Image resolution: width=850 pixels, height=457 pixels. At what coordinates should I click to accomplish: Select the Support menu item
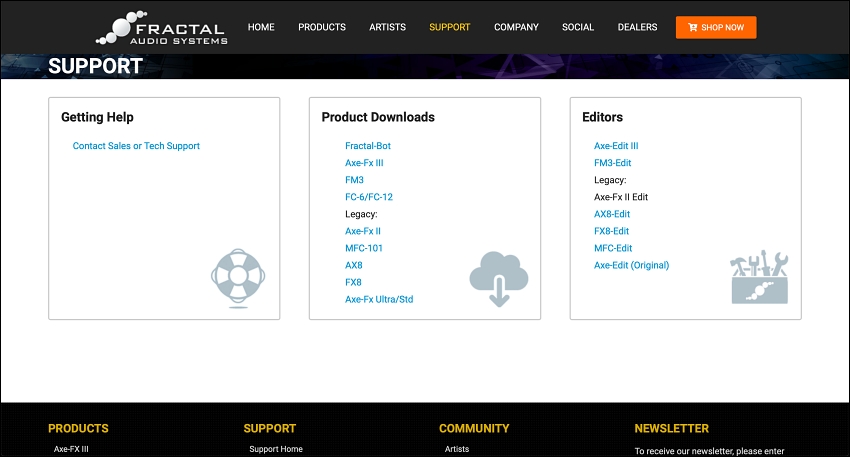coord(449,27)
